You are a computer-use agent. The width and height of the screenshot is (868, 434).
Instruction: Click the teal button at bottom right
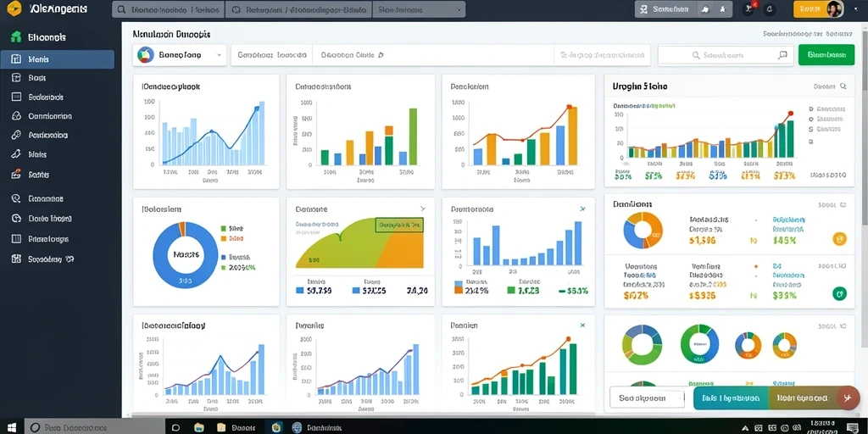tap(731, 398)
